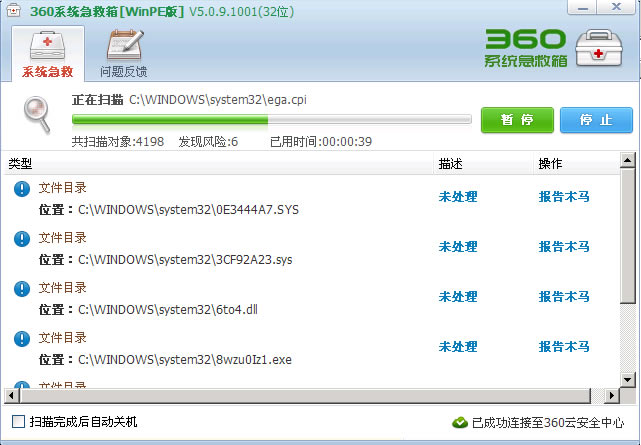Close the 360系统急救箱 window

tap(616, 7)
